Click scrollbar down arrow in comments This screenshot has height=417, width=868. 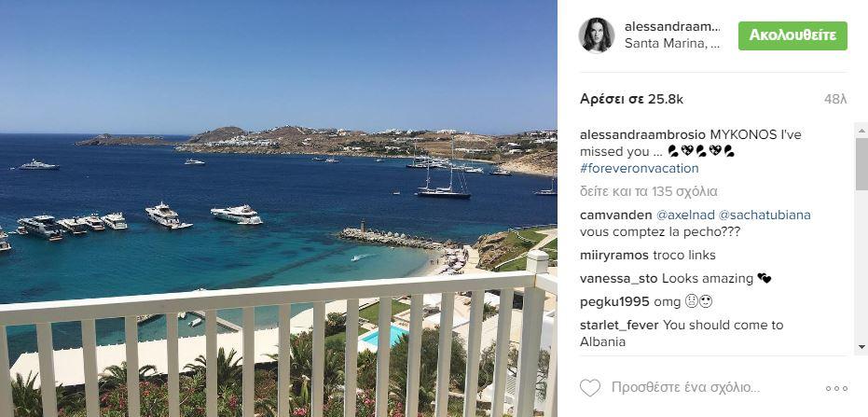861,347
